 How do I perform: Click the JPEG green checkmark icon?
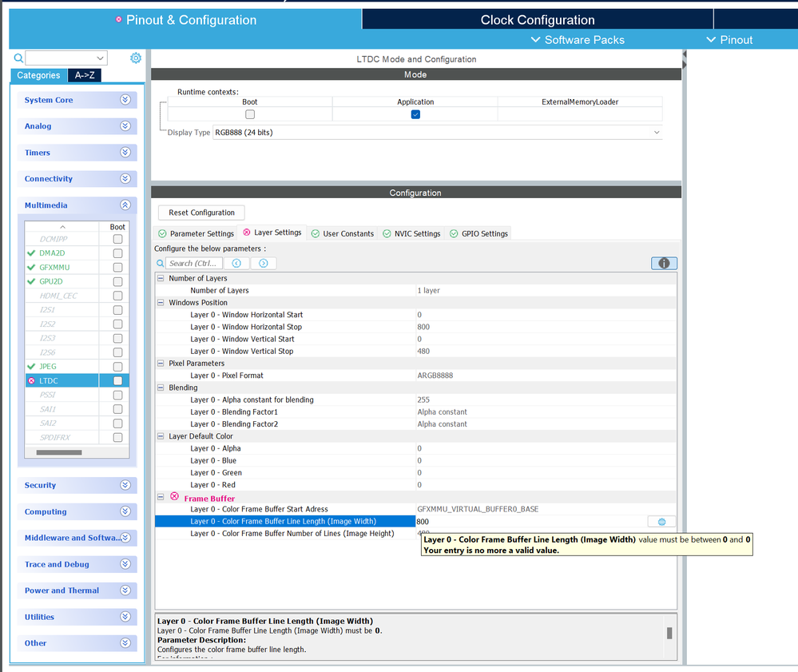32,367
